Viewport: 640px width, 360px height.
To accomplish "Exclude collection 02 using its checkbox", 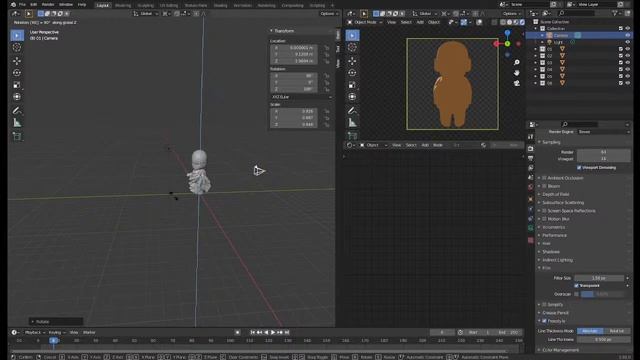I will (x=621, y=56).
